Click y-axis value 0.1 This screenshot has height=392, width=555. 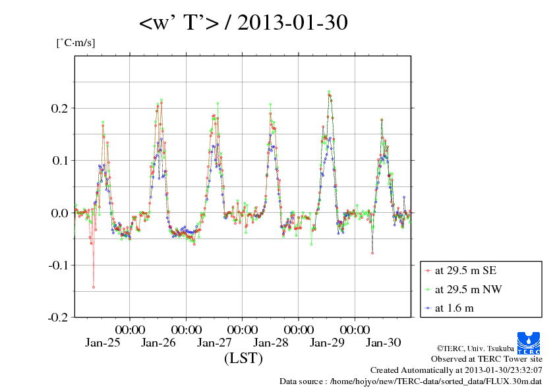pos(60,161)
